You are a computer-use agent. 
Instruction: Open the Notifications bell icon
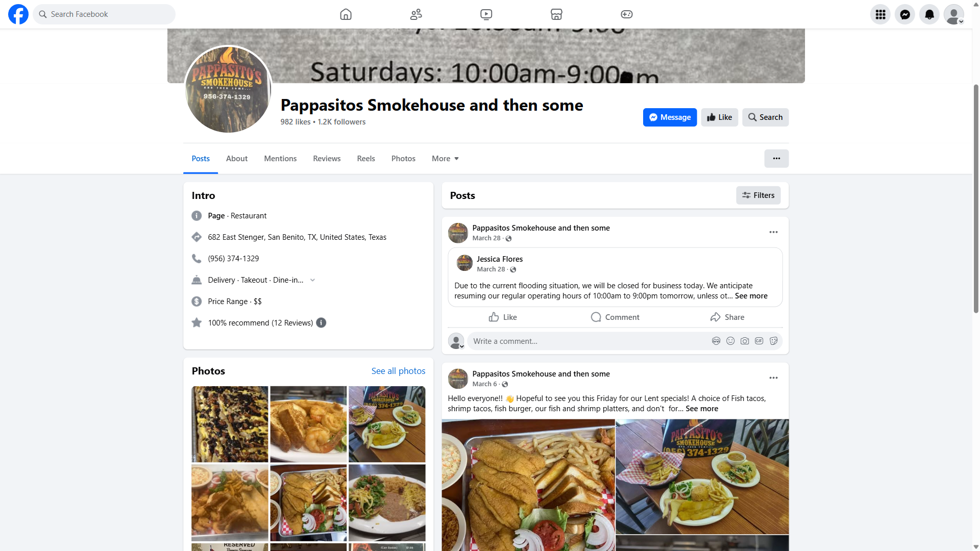click(x=929, y=14)
